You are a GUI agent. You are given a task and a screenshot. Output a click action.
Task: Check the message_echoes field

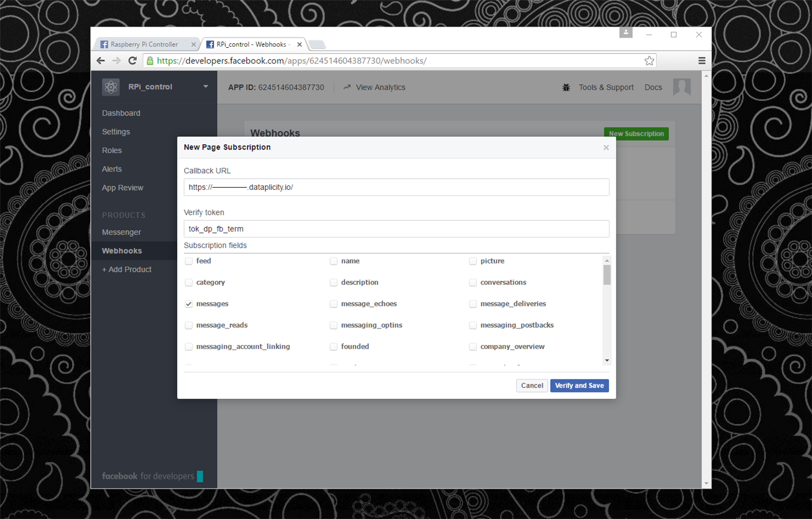tap(334, 304)
